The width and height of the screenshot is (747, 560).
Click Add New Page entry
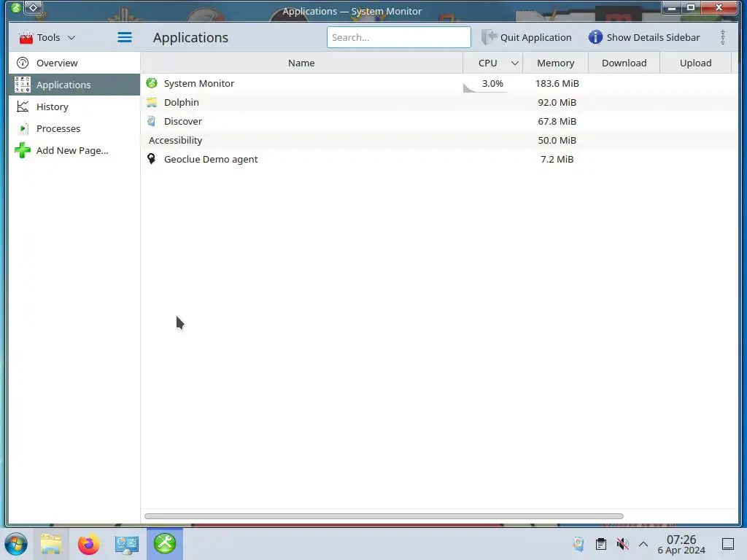pyautogui.click(x=74, y=150)
